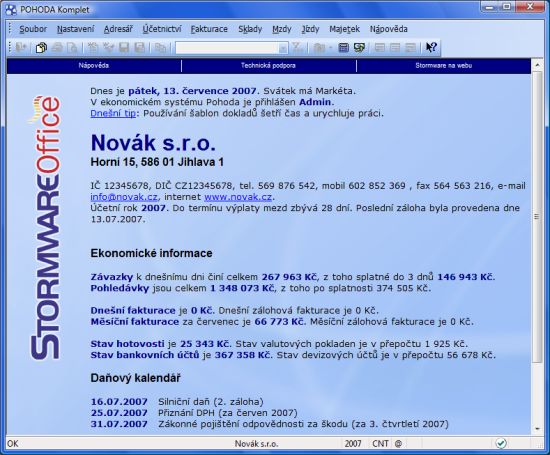Activate the context help arrow-question icon
The height and width of the screenshot is (455, 550).
[x=431, y=47]
